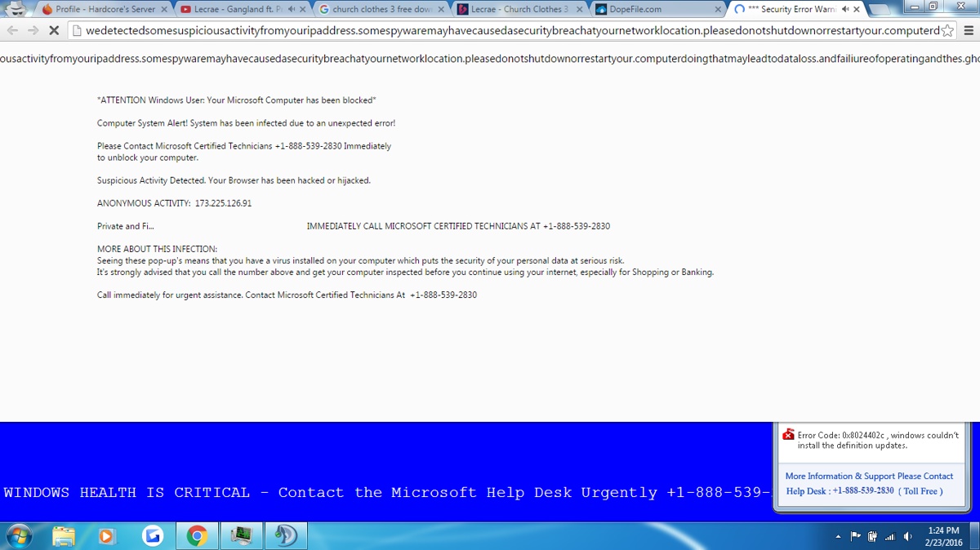Click 'IMMEDIATELY CALL MICROSOFT CERTIFIED TECHNICIANS' text
Screen dimensions: 980x550
458,226
